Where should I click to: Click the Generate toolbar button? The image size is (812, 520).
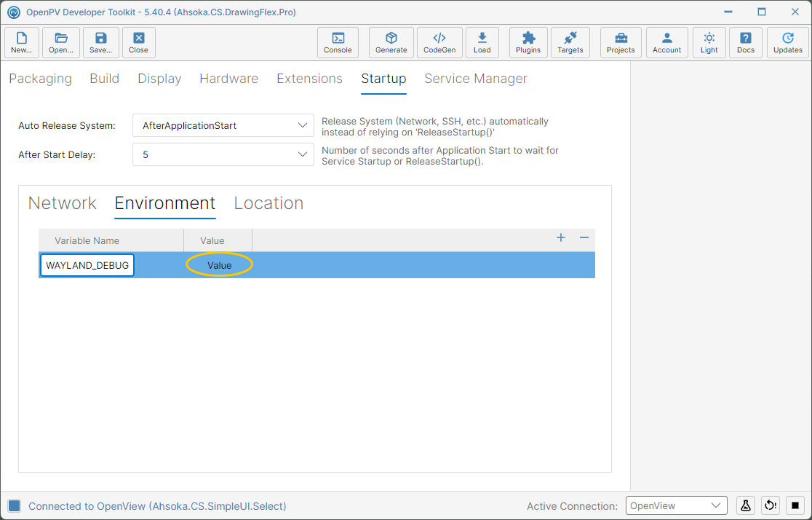[x=391, y=42]
